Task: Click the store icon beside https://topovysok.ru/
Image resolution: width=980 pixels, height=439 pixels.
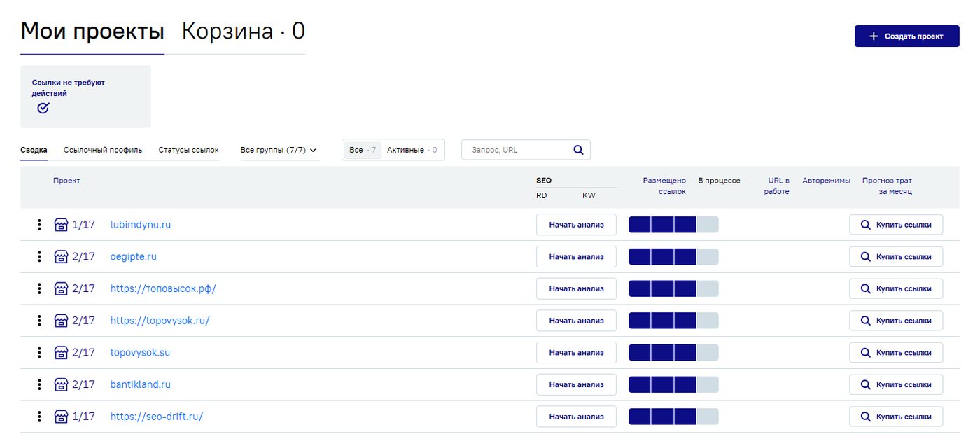Action: (61, 321)
